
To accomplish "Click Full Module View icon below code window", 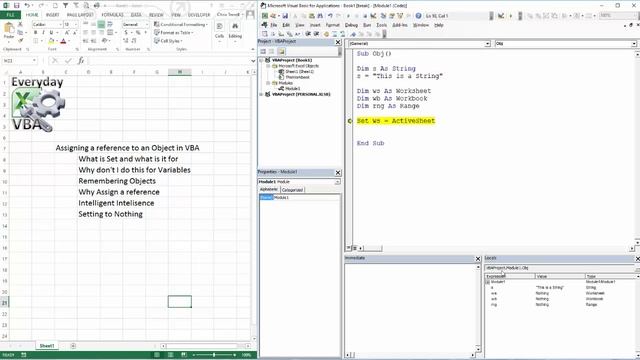I will click(x=355, y=248).
